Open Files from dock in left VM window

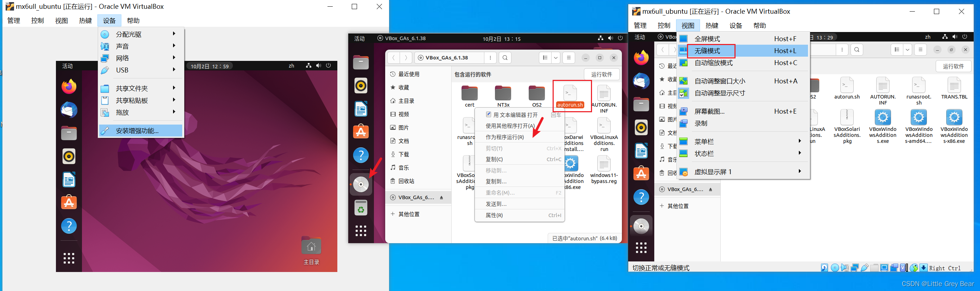click(69, 133)
